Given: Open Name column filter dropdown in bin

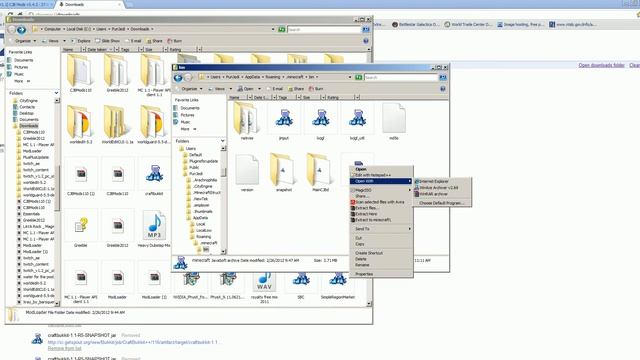Looking at the screenshot, I should tap(250, 97).
